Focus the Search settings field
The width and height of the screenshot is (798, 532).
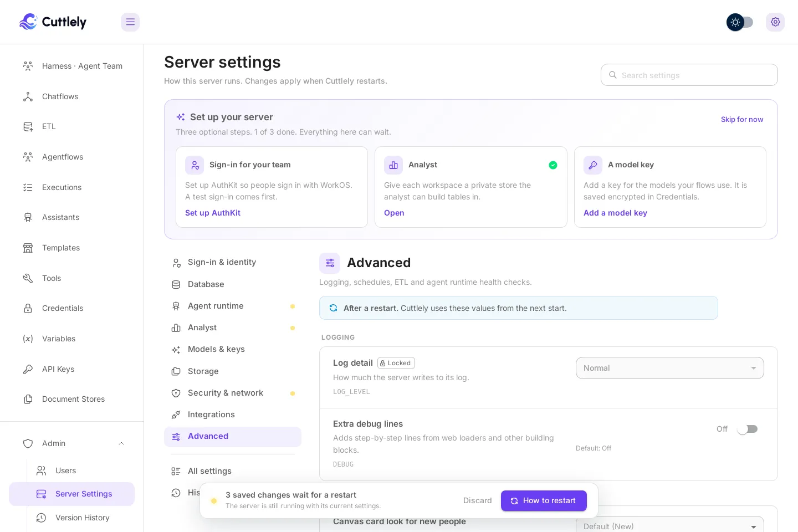(x=689, y=75)
